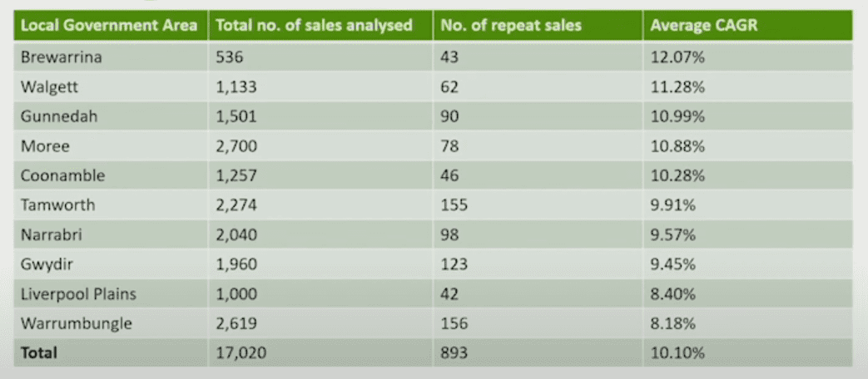Select the Total no. of sales analysed header
868x379 pixels.
[x=314, y=26]
